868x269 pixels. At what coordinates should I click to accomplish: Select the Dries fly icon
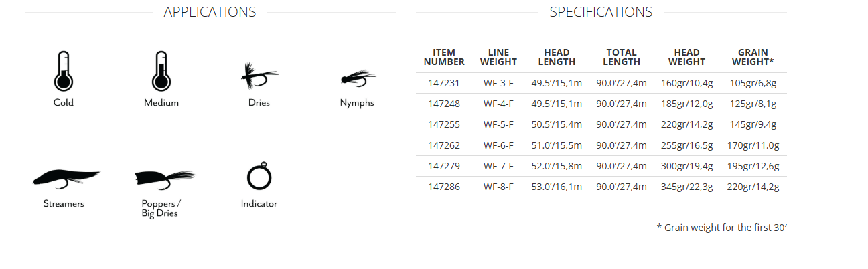259,77
